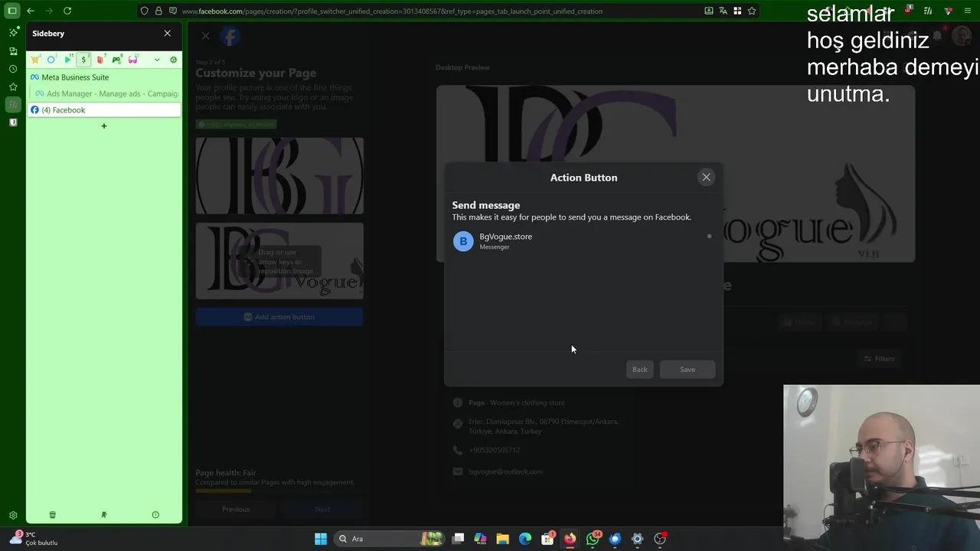This screenshot has height=551, width=980.
Task: Open the red book tab panel in Sidebery
Action: coord(100,60)
